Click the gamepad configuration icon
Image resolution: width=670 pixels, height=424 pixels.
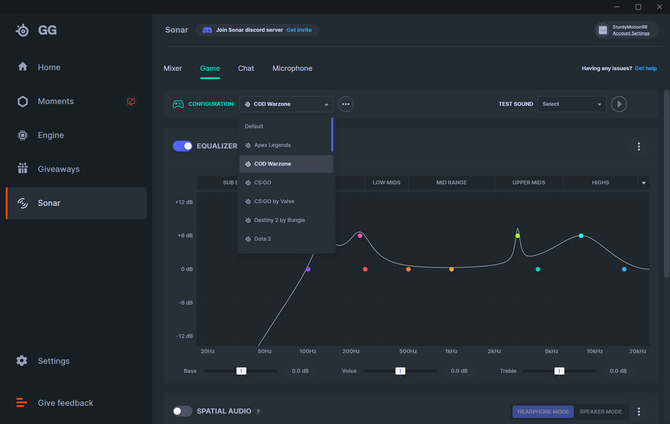coord(178,104)
